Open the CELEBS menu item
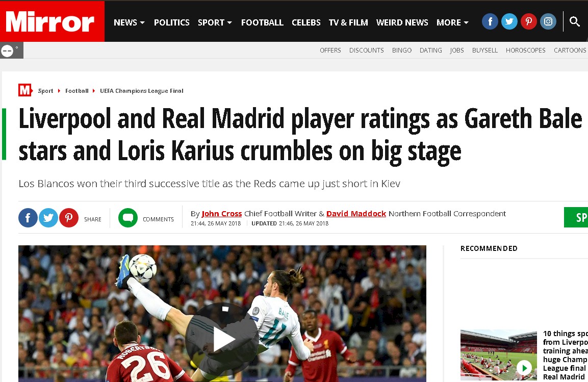 pos(306,22)
